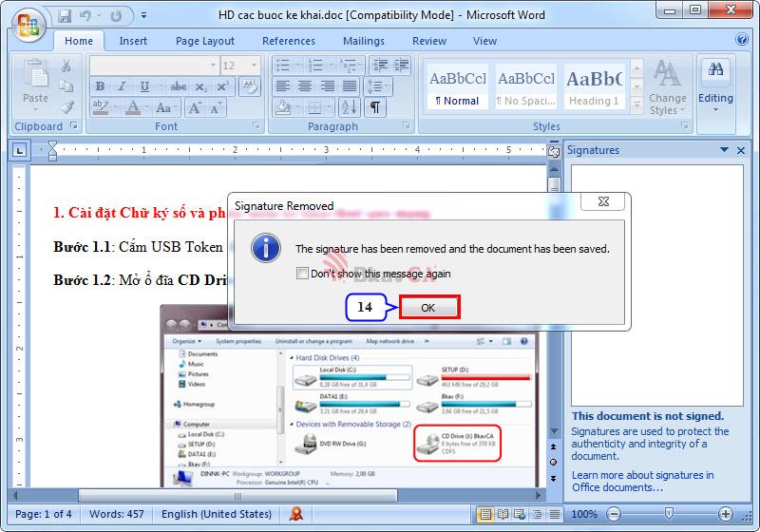Check "Don't show this message again"
This screenshot has height=532, width=760.
(303, 274)
